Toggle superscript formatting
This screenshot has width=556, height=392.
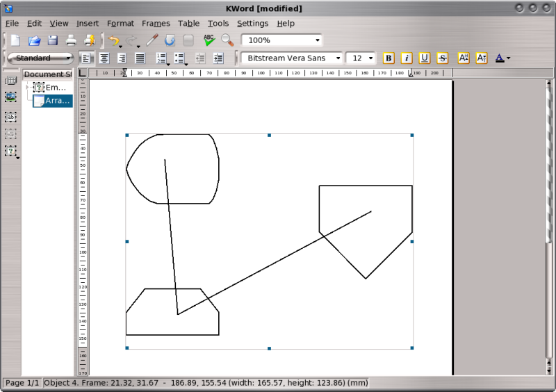[464, 58]
